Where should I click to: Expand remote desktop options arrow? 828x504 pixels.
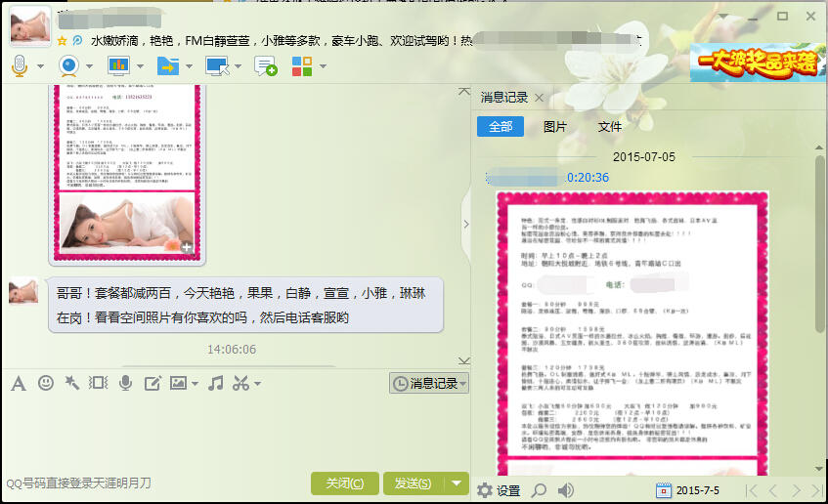point(238,66)
